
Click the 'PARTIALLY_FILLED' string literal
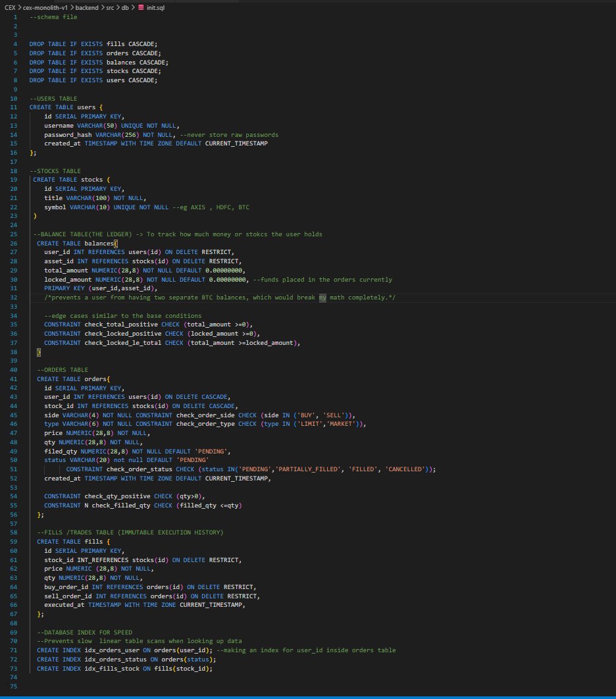[309, 469]
